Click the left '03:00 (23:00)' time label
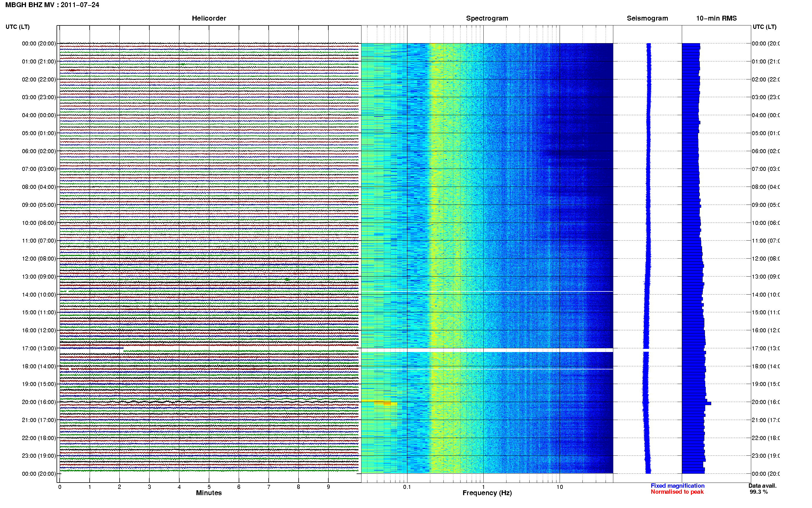812x508 pixels. pyautogui.click(x=39, y=97)
